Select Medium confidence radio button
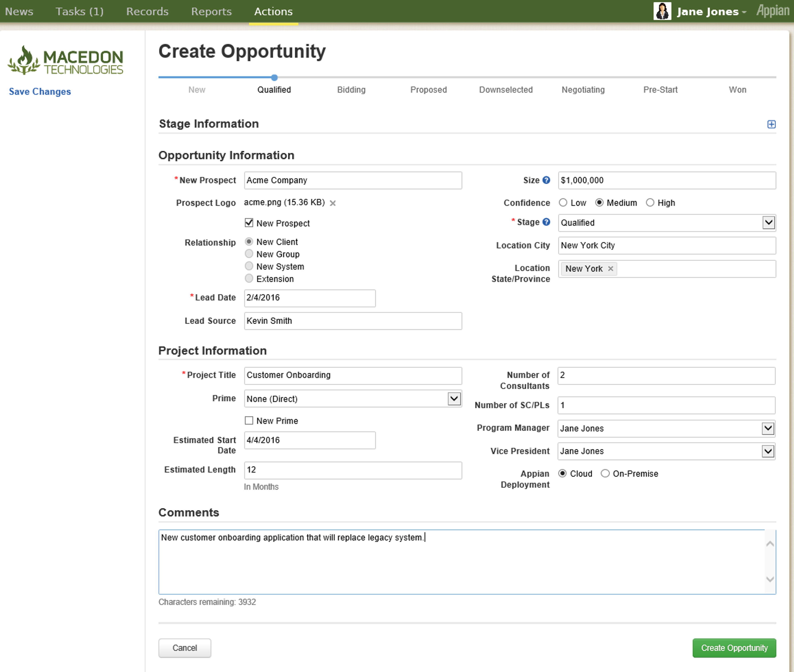The width and height of the screenshot is (794, 672). [x=599, y=203]
